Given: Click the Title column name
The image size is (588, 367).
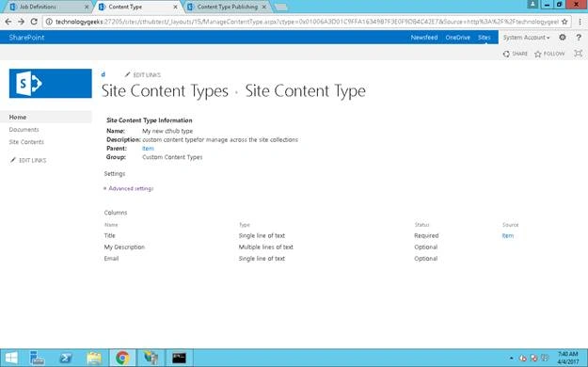Looking at the screenshot, I should [109, 235].
